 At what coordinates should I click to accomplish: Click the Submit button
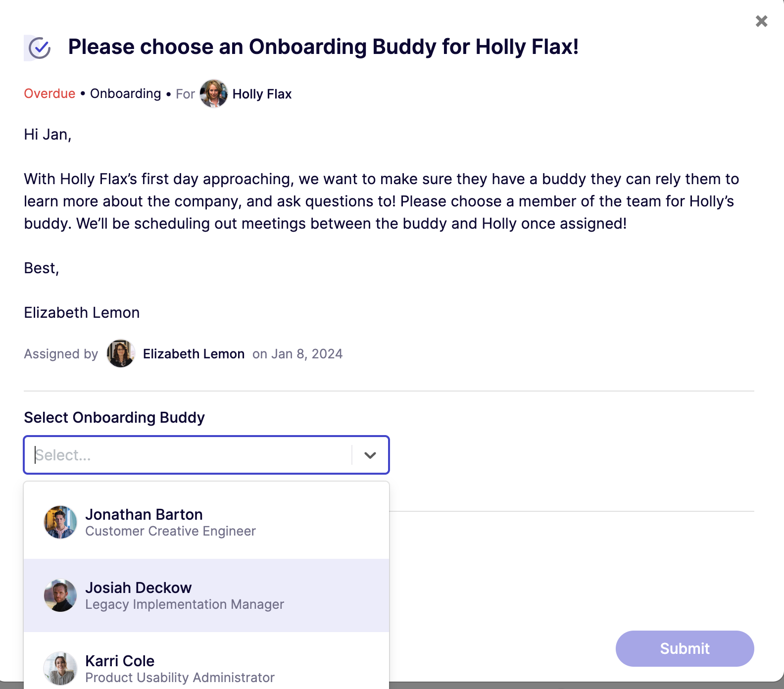[684, 648]
